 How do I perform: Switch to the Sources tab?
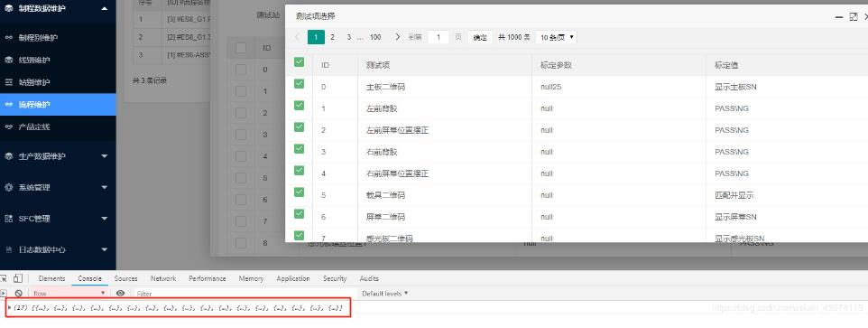click(125, 278)
